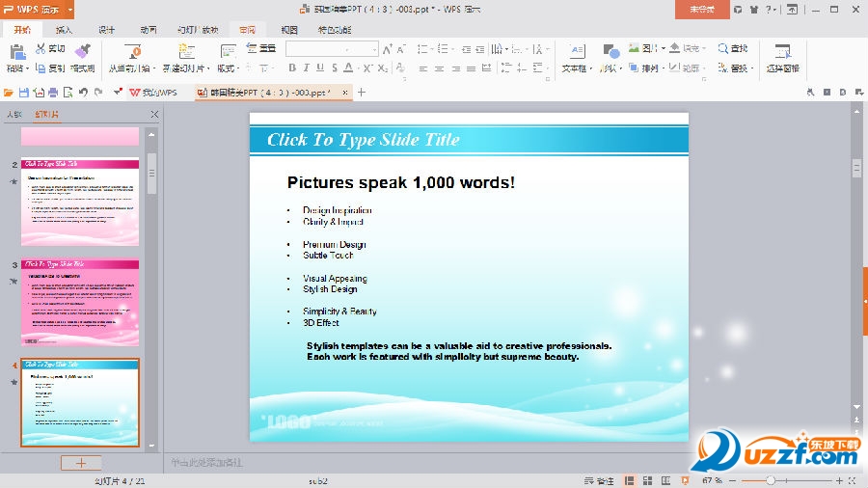Click the Paste icon in the ribbon
Viewport: 868px width, 488px height.
(x=15, y=50)
